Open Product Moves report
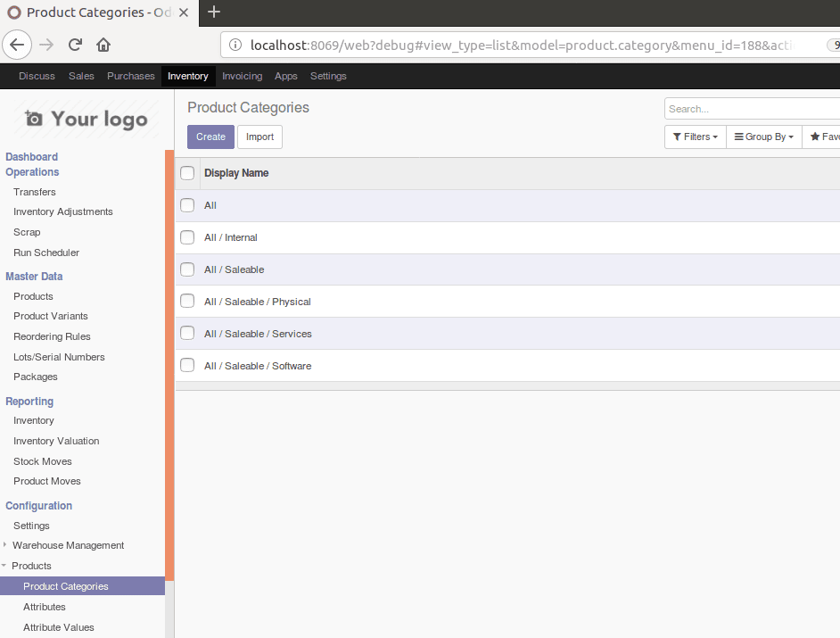The height and width of the screenshot is (638, 840). click(x=47, y=481)
